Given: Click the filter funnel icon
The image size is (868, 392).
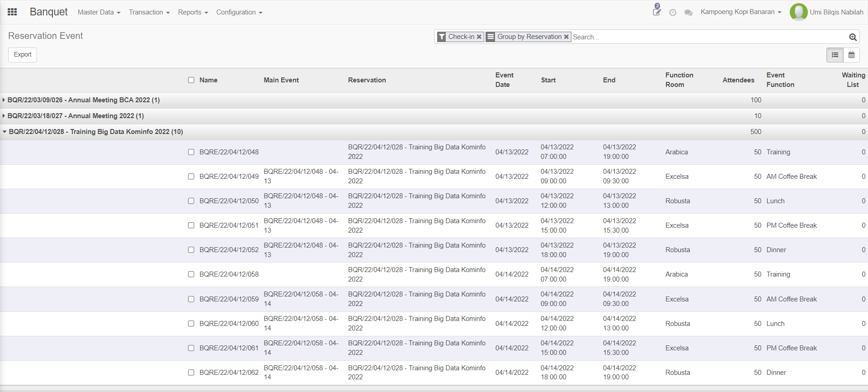Looking at the screenshot, I should [x=442, y=37].
